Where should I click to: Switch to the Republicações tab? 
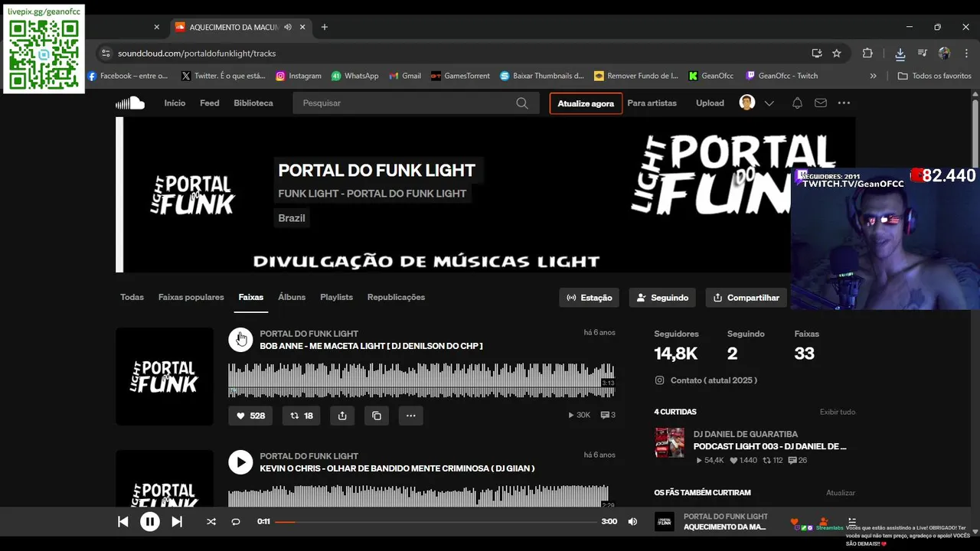396,297
